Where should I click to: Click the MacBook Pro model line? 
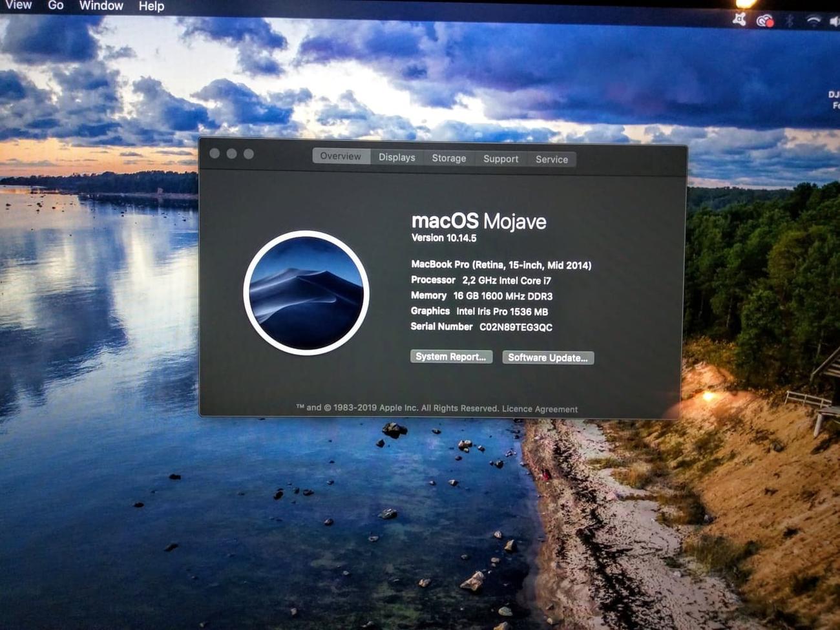(501, 265)
